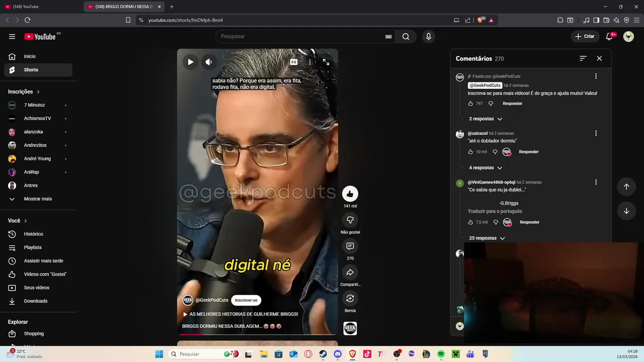Open the Geek PodCuts sound thumbnail
Viewport: 644px width, 362px height.
350,328
